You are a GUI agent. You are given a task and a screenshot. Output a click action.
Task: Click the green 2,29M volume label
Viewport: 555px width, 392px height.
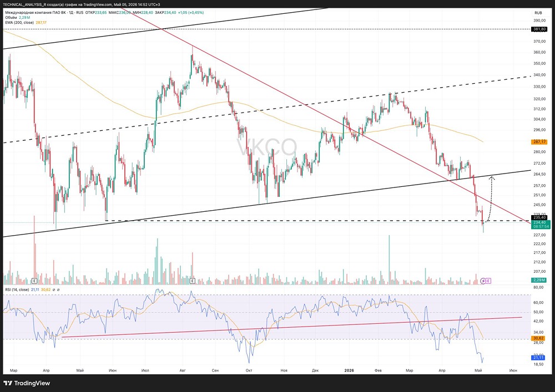point(539,280)
